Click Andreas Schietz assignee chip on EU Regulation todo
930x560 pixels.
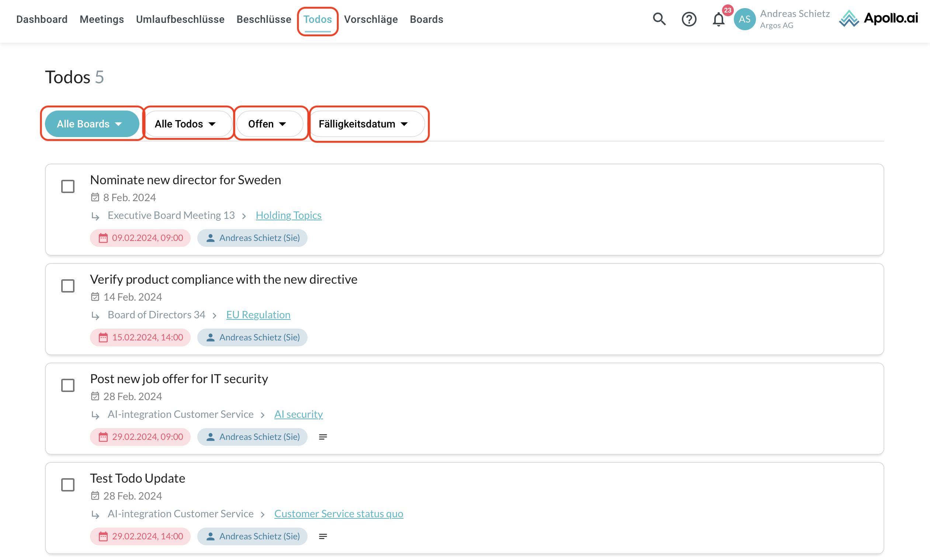[252, 337]
